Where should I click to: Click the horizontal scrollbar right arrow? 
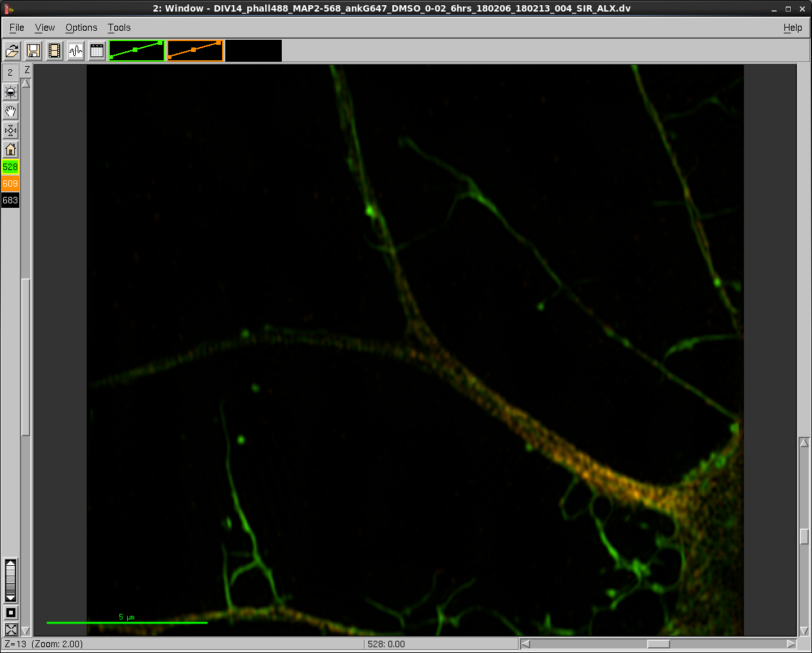[791, 644]
